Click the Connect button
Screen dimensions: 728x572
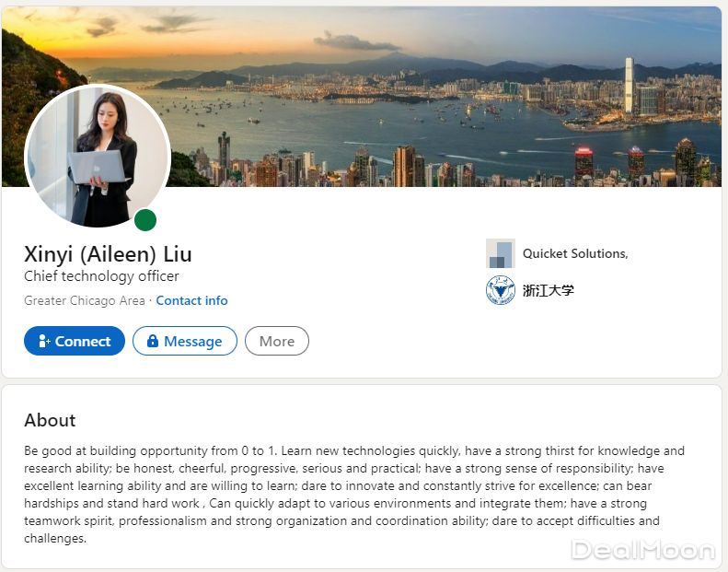point(75,341)
